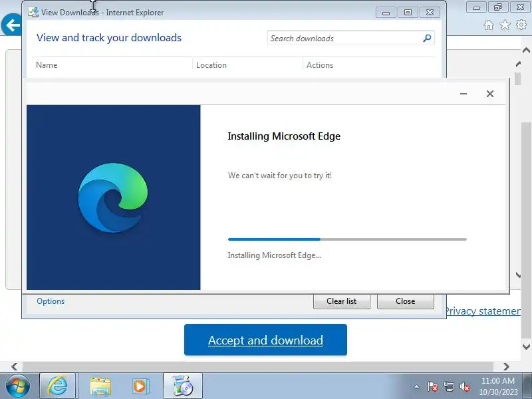The height and width of the screenshot is (399, 532).
Task: Open Favorites star icon in Internet Explorer
Action: pyautogui.click(x=505, y=25)
